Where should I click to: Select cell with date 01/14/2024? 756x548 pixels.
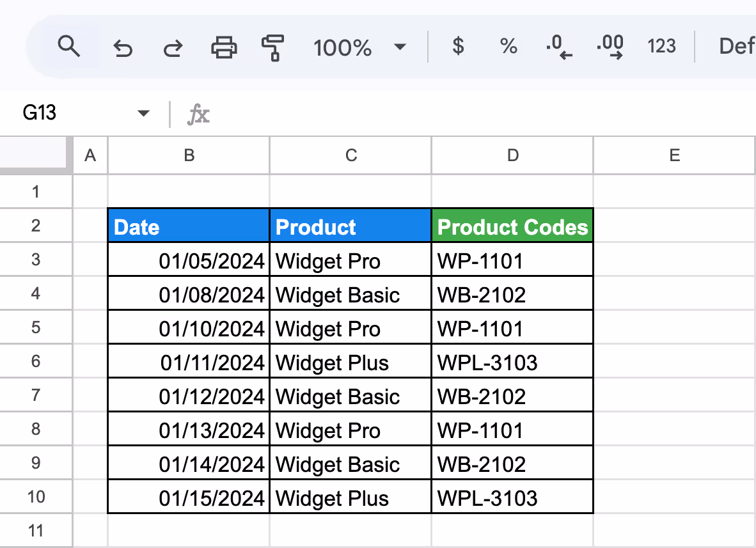tap(189, 463)
